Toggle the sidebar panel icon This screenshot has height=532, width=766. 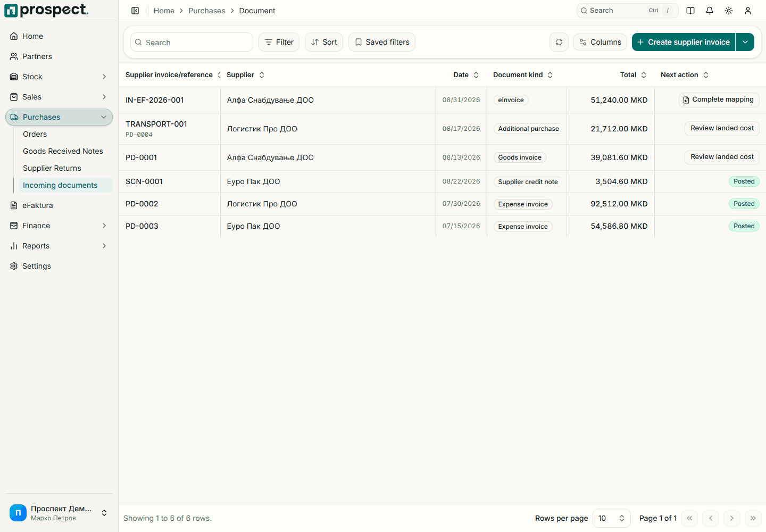coord(135,11)
